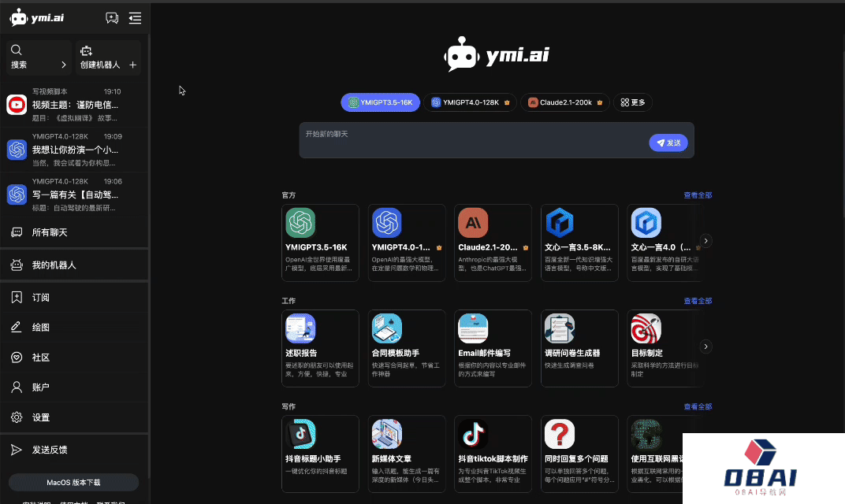Screen dimensions: 845x504
Task: Open the 写一篇有关【自动驾 chat
Action: point(74,195)
